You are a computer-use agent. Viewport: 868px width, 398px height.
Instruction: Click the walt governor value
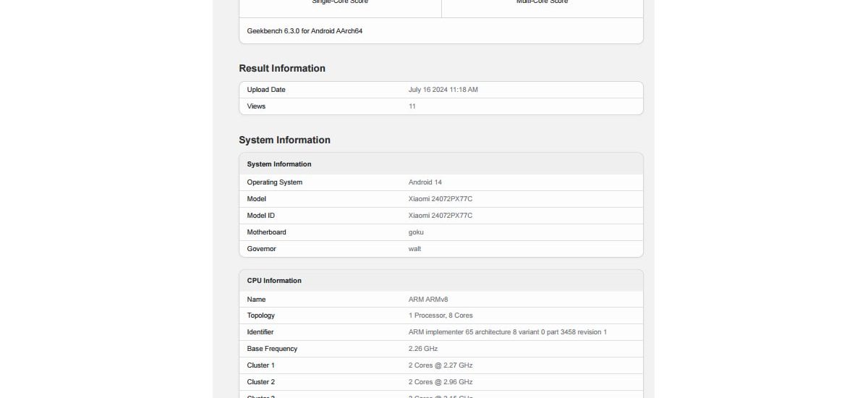414,249
